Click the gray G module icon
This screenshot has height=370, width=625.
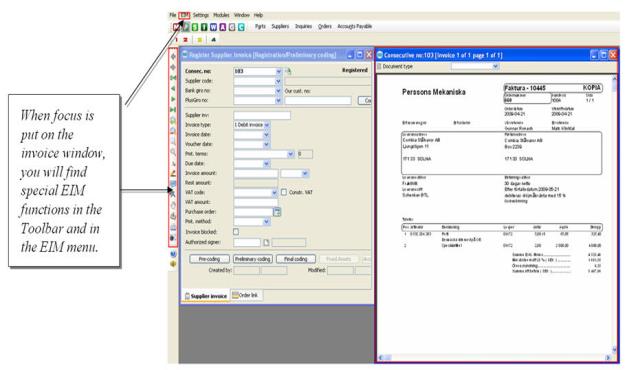232,27
